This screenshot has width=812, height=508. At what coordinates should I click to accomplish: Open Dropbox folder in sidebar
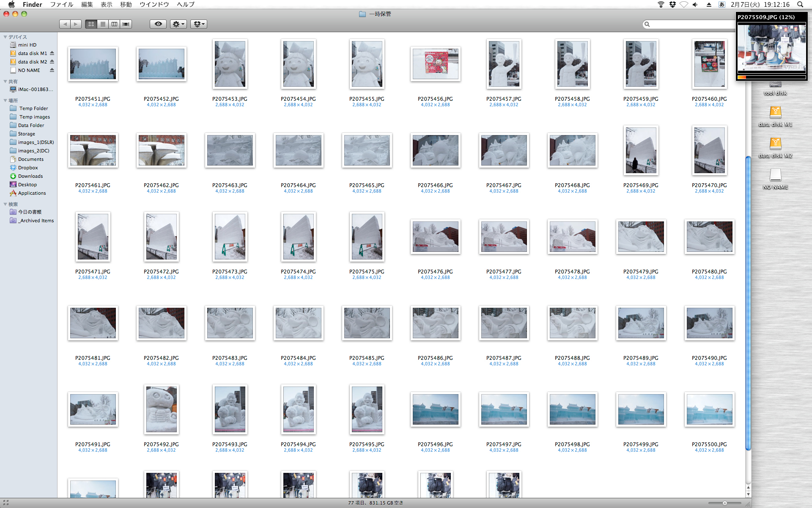coord(28,168)
